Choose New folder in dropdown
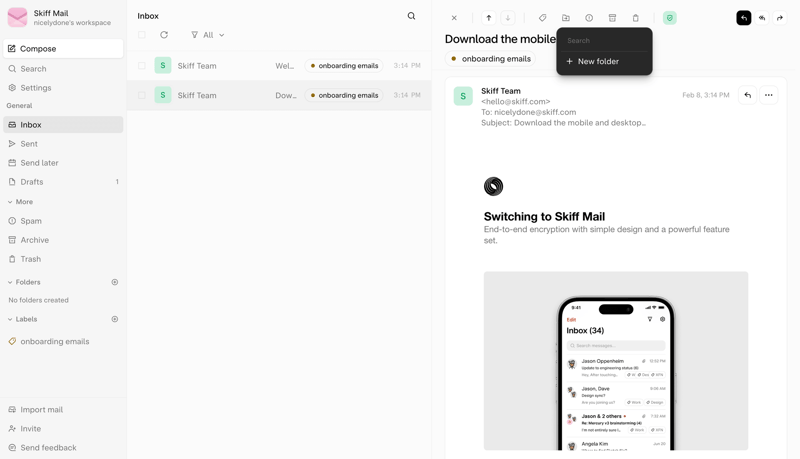 point(604,61)
